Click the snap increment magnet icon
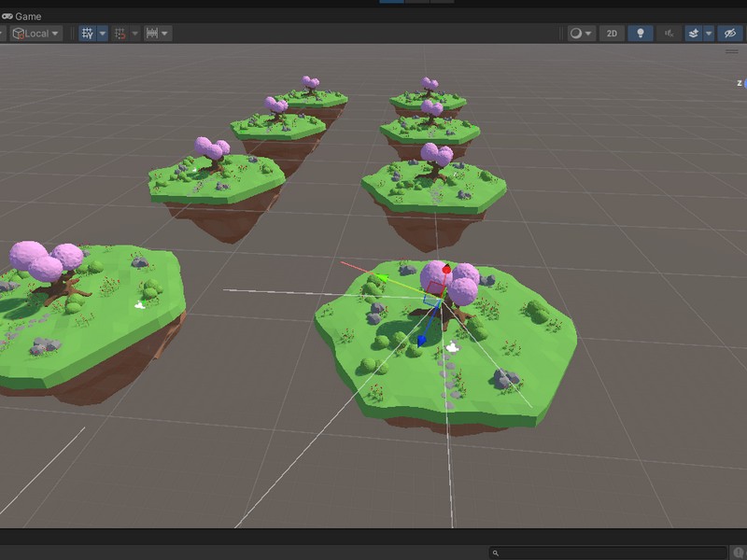The width and height of the screenshot is (747, 560). pyautogui.click(x=120, y=34)
